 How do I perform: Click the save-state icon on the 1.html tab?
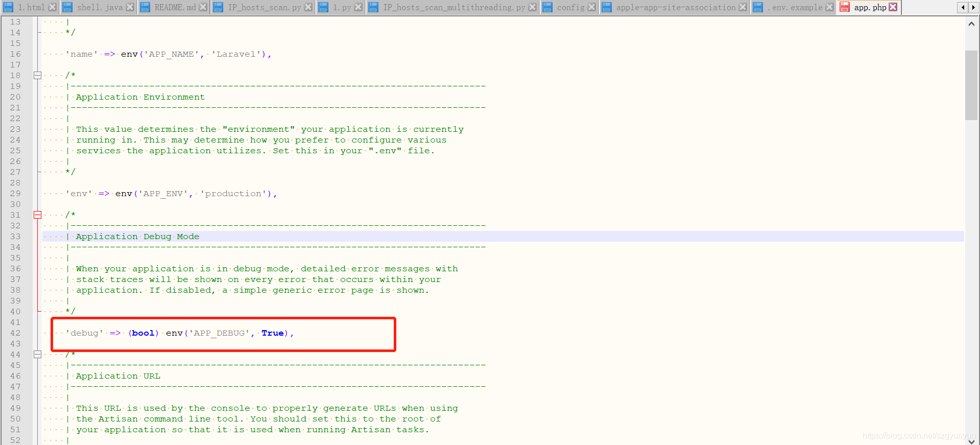[x=8, y=7]
